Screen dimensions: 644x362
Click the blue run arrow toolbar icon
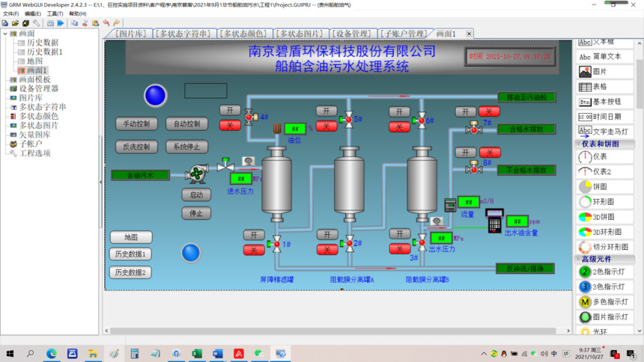click(x=61, y=23)
